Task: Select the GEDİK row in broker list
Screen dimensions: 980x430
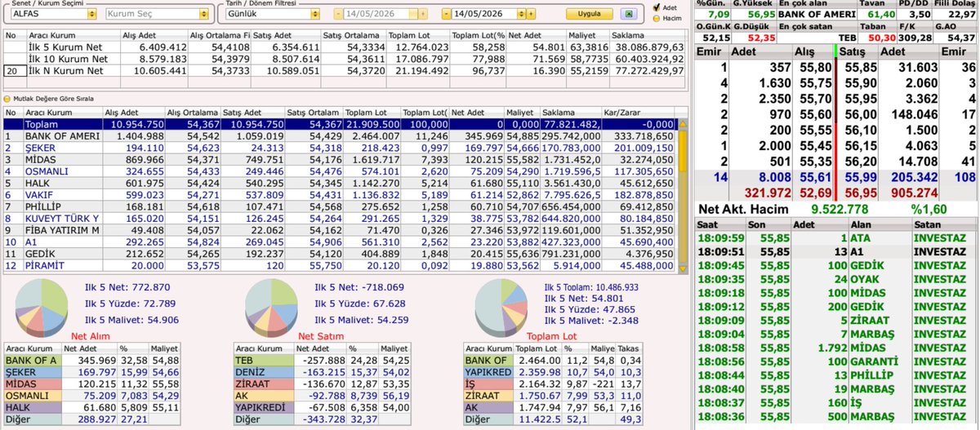Action: coord(340,254)
